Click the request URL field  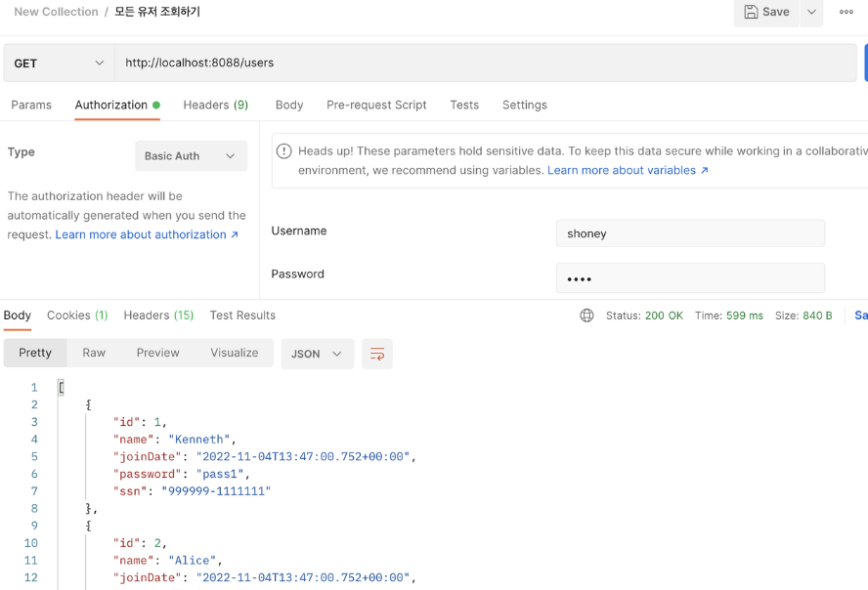486,63
